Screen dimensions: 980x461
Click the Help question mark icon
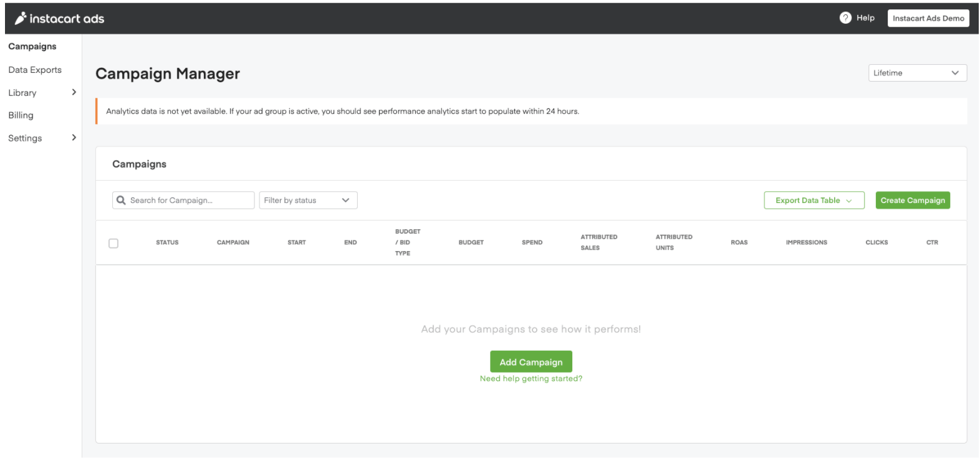[845, 18]
